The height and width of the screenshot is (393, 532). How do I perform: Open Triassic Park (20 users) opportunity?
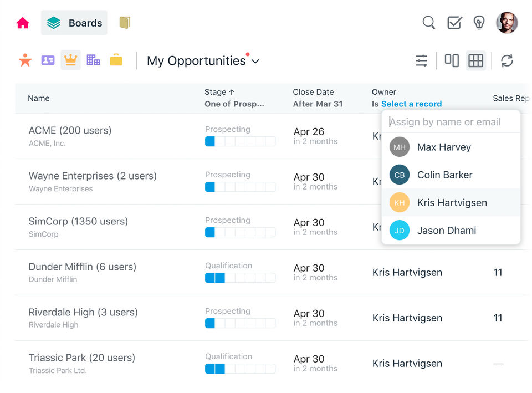82,358
